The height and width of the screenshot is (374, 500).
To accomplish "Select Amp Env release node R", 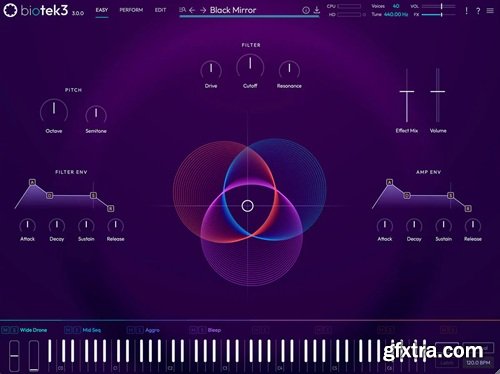I will pyautogui.click(x=468, y=208).
